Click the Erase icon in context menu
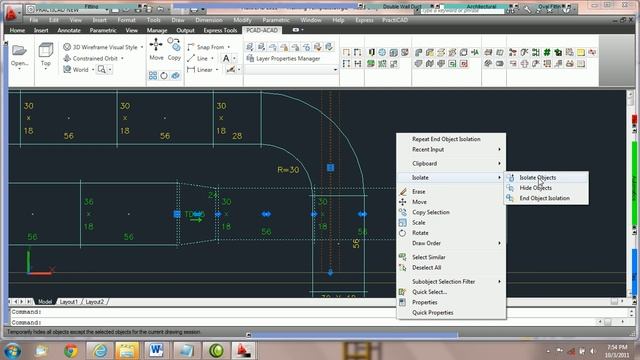 [x=403, y=191]
